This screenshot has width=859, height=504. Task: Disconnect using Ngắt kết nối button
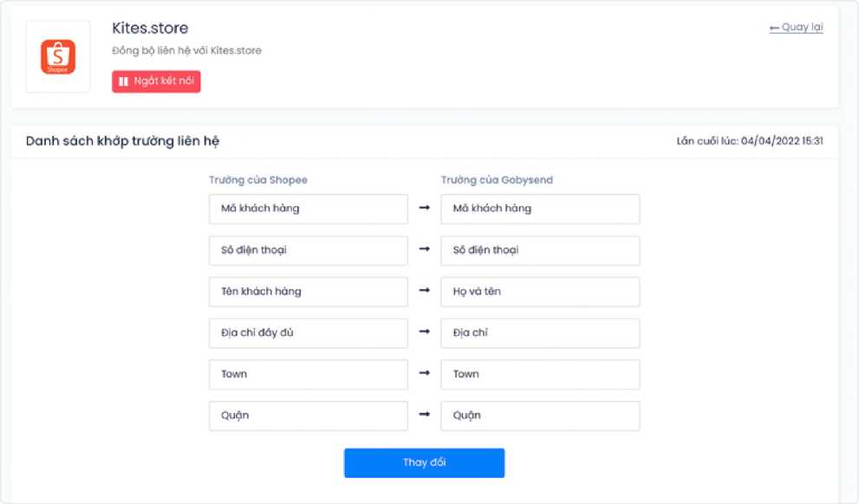[x=156, y=81]
